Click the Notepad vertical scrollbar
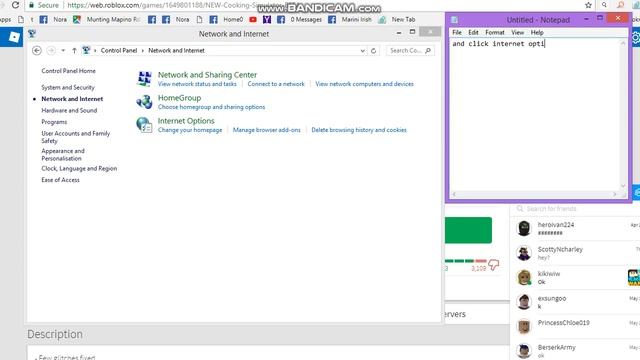Image resolution: width=640 pixels, height=360 pixels. 623,114
